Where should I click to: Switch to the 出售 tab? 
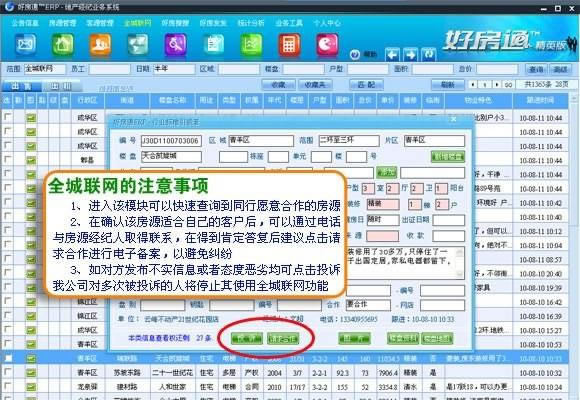(21, 86)
